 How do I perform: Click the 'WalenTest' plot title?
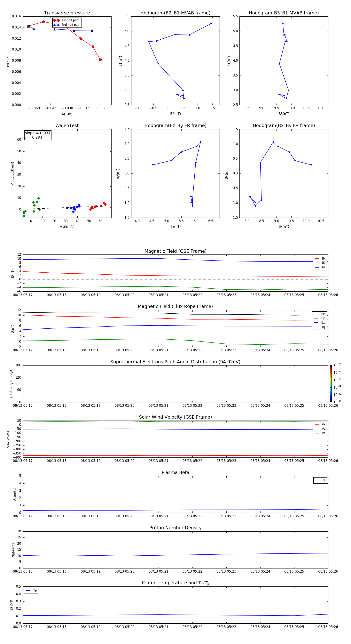(67, 125)
